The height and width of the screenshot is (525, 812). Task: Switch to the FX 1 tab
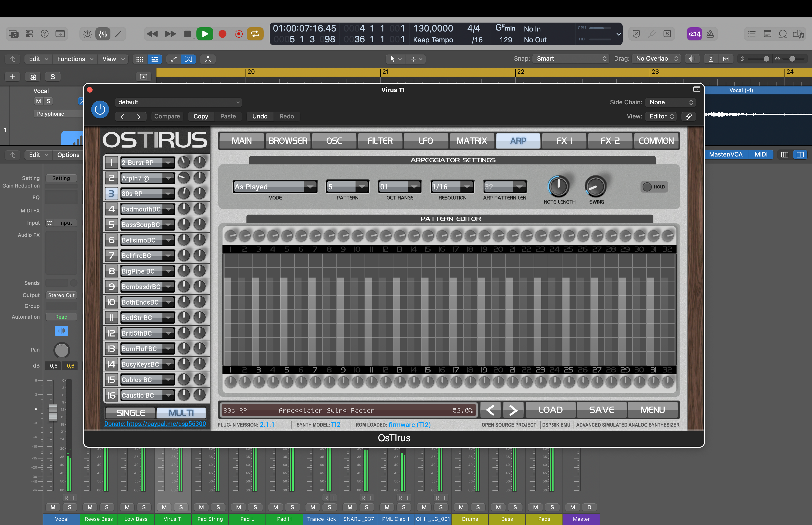coord(564,141)
